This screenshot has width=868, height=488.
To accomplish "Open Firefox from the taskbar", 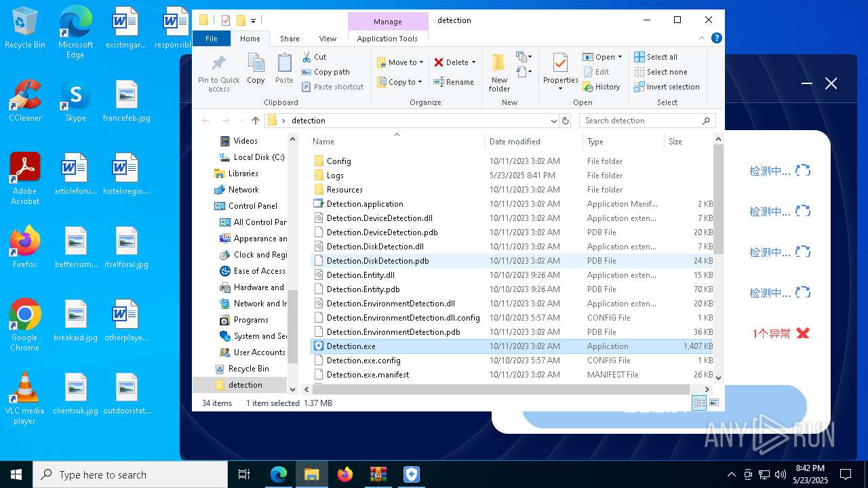I will pos(345,474).
